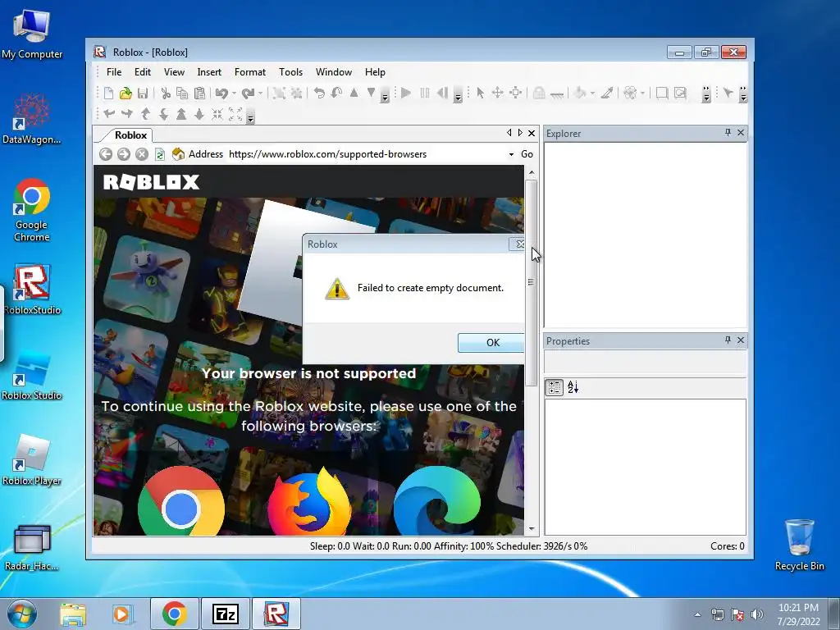Click OK in the error dialog
Screen dimensions: 840x630
pos(491,343)
